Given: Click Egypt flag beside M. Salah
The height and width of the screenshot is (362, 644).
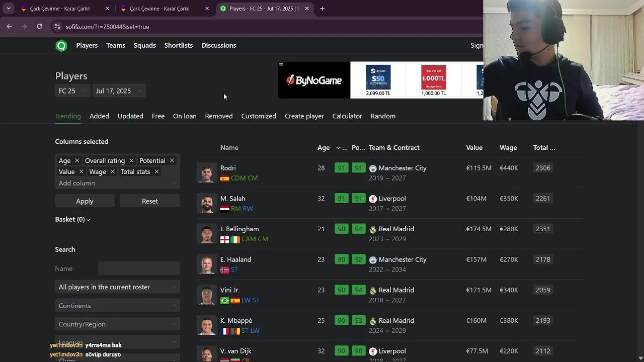Looking at the screenshot, I should point(225,209).
